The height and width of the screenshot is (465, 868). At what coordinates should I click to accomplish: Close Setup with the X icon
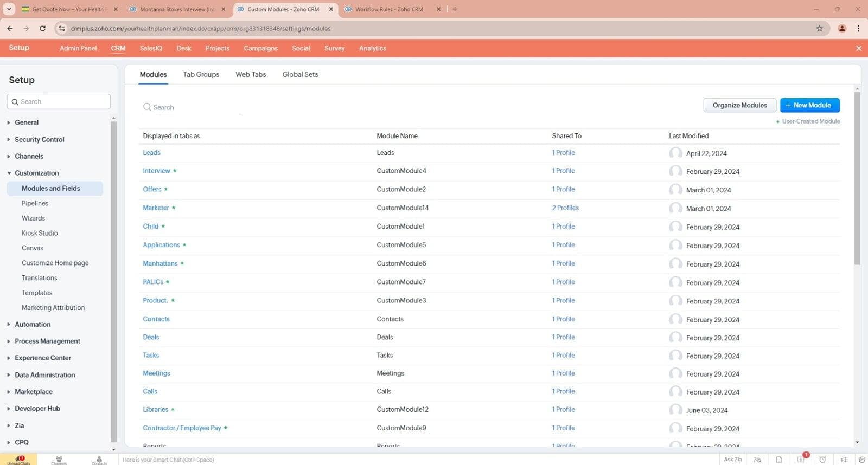[858, 48]
